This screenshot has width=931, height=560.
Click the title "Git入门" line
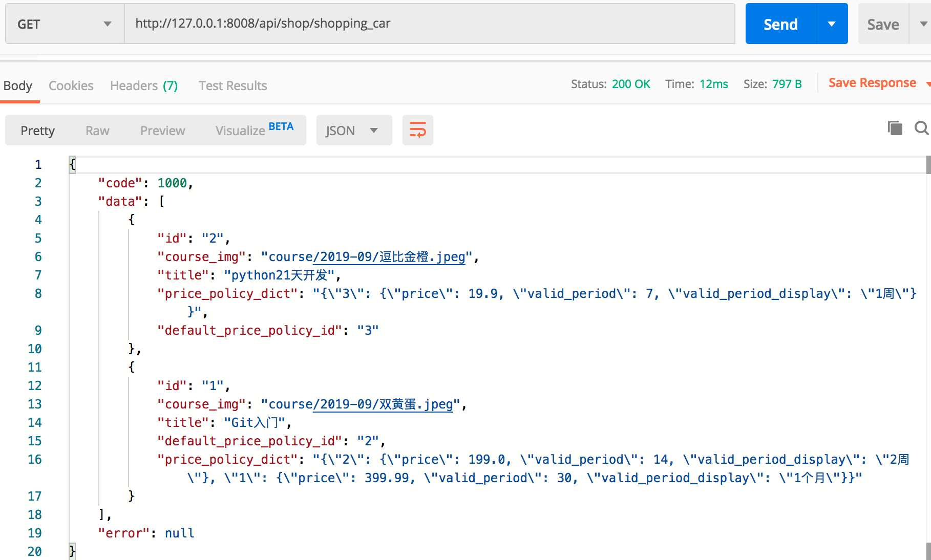pos(225,422)
